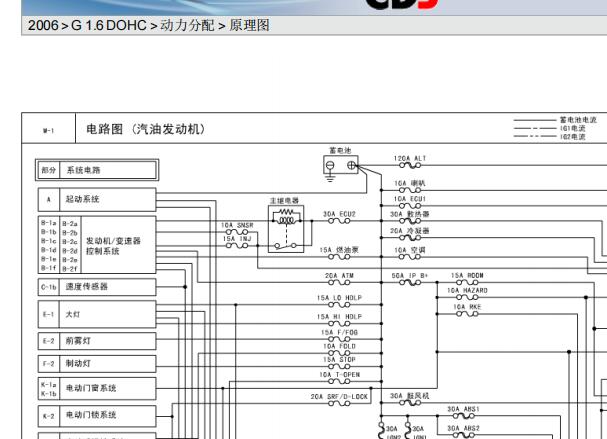The image size is (607, 439).
Task: Click the 15A STOP fuse label
Action: point(340,360)
